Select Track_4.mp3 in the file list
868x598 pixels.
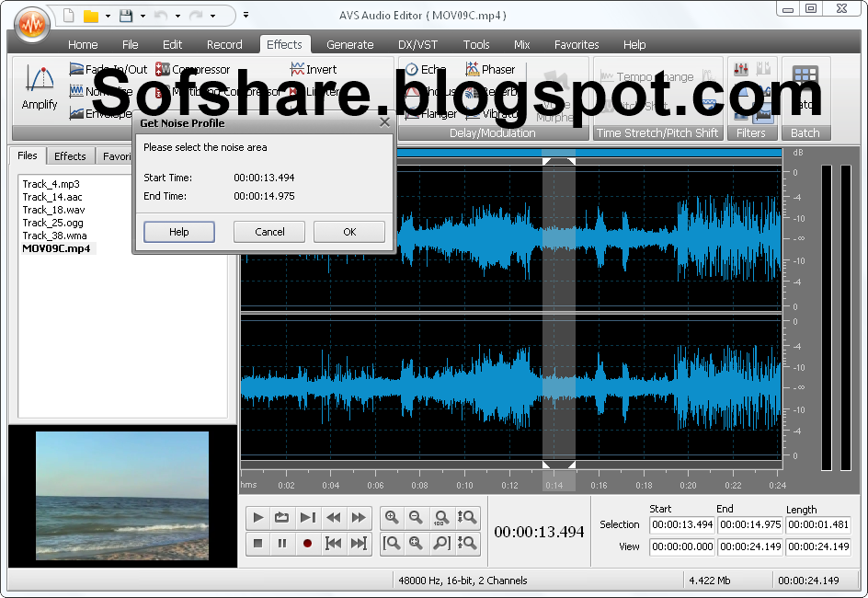click(x=51, y=184)
